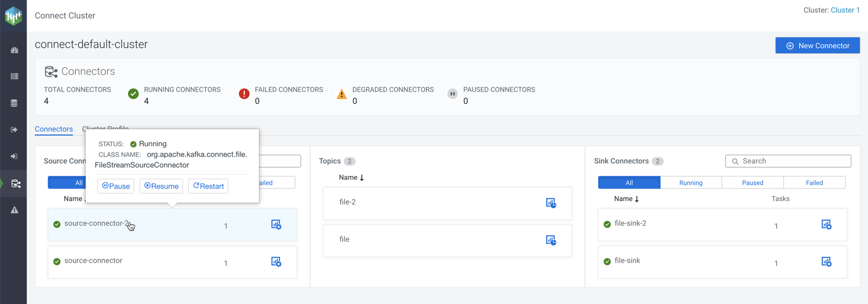Filter sink connectors by Paused
The width and height of the screenshot is (868, 304).
click(753, 183)
